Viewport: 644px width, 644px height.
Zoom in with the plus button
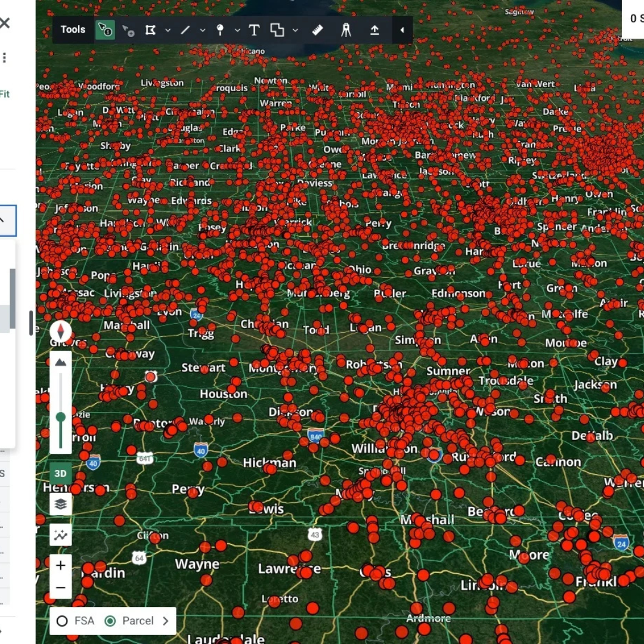coord(60,565)
